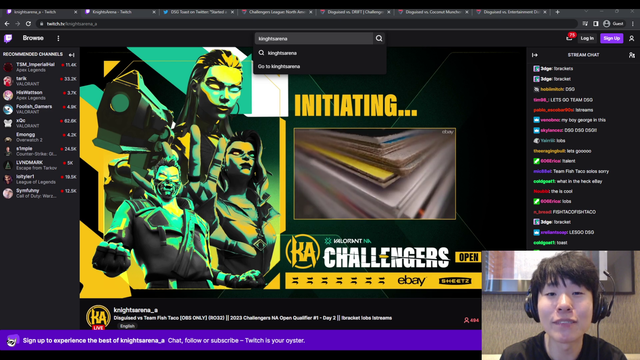Open HisWattson channel in sidebar

click(40, 95)
